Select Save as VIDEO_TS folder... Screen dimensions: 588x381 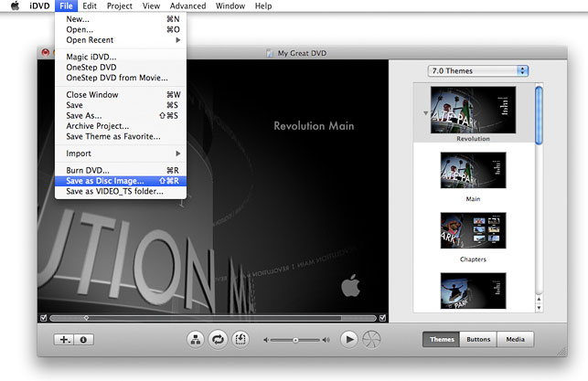point(121,192)
